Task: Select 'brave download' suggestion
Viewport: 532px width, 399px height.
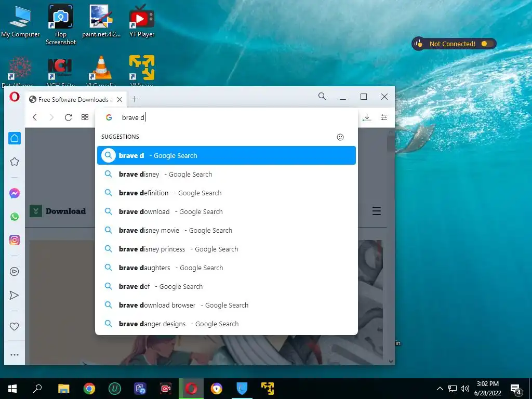Action: [227, 212]
